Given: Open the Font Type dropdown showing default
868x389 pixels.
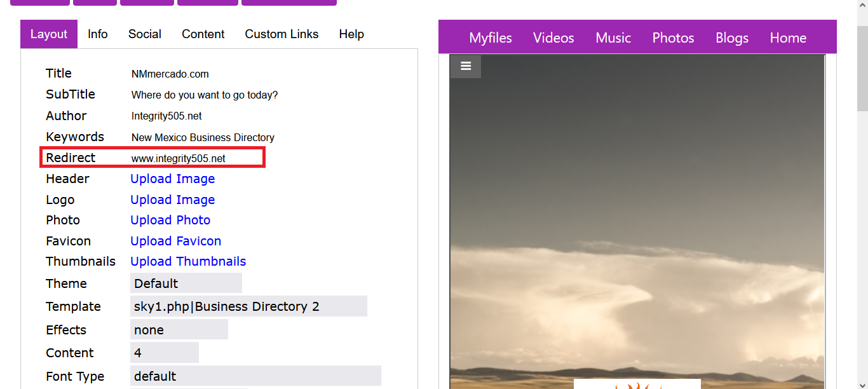Looking at the screenshot, I should tap(255, 376).
